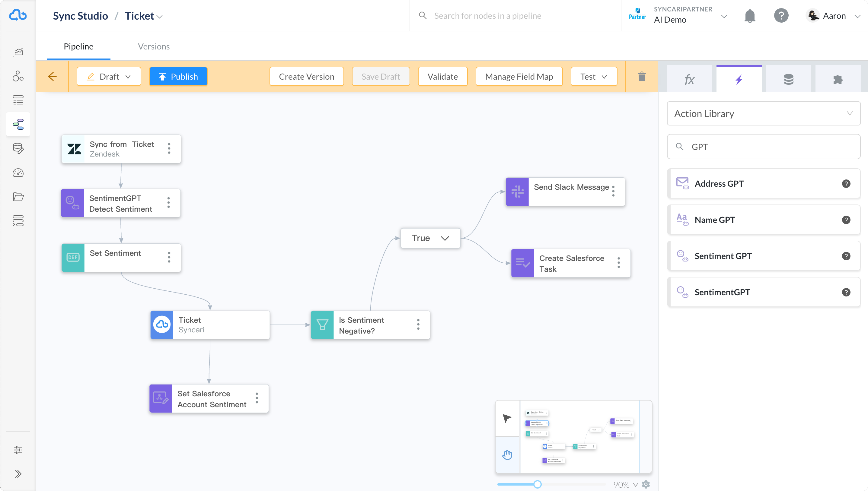Click the canvas settings gear icon

pyautogui.click(x=646, y=484)
